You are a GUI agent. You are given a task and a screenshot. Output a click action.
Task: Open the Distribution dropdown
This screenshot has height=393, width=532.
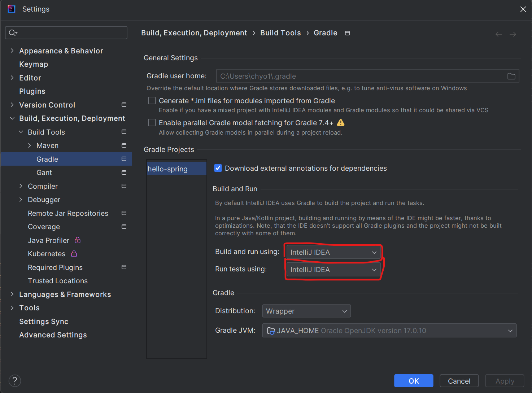point(306,311)
